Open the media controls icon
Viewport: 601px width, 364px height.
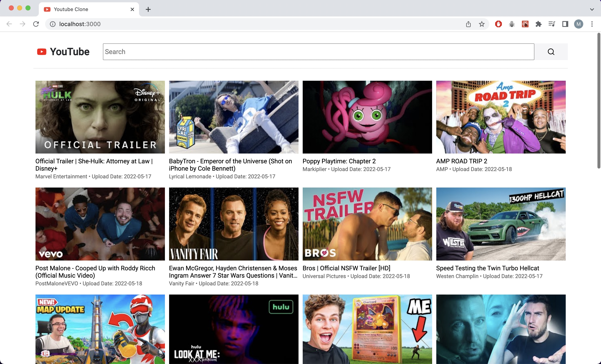(x=552, y=24)
